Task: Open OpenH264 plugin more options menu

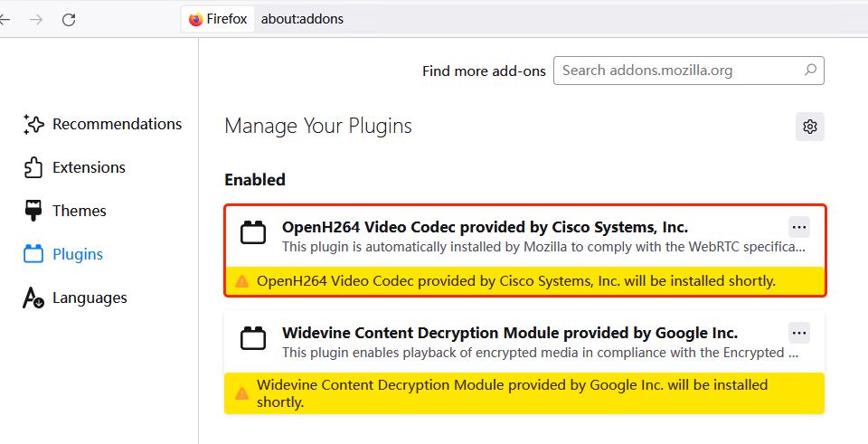Action: (x=799, y=227)
